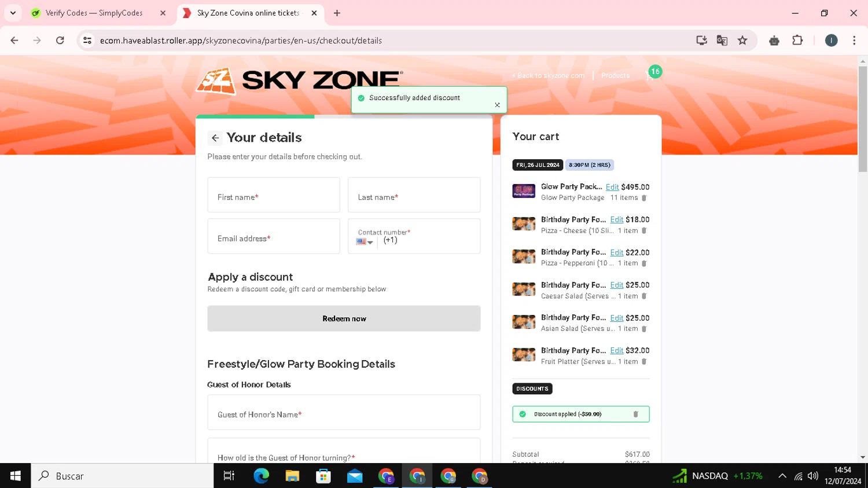Delete Glow Party Package from cart
The image size is (868, 488).
[644, 198]
